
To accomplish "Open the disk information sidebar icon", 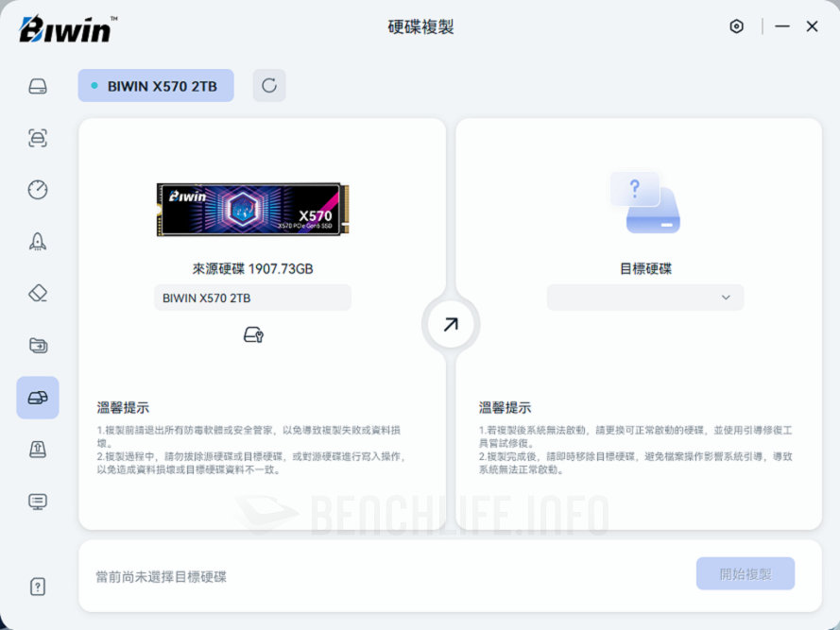I will coord(38,87).
